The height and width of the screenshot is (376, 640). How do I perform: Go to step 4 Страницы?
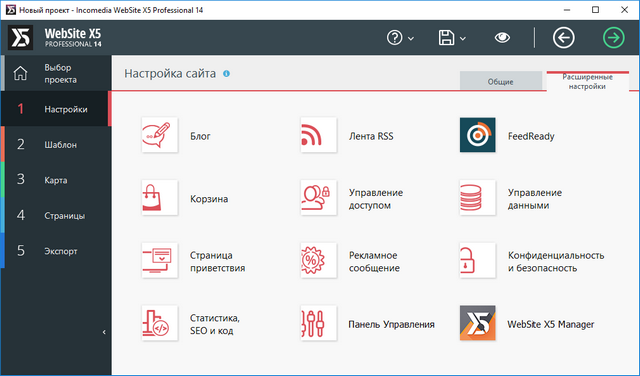click(56, 215)
